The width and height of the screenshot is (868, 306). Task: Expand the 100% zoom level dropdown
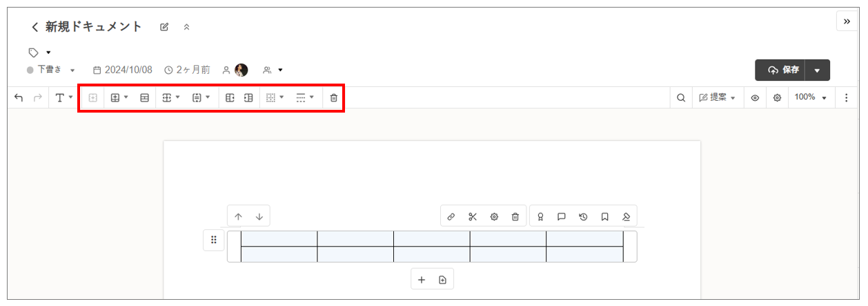(x=811, y=97)
